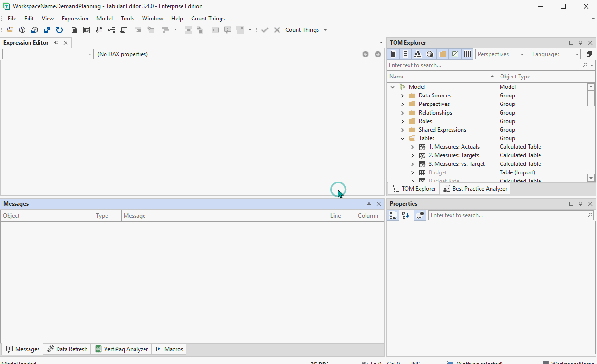The height and width of the screenshot is (364, 597).
Task: Navigate forward arrow in Expression Editor
Action: pos(378,54)
